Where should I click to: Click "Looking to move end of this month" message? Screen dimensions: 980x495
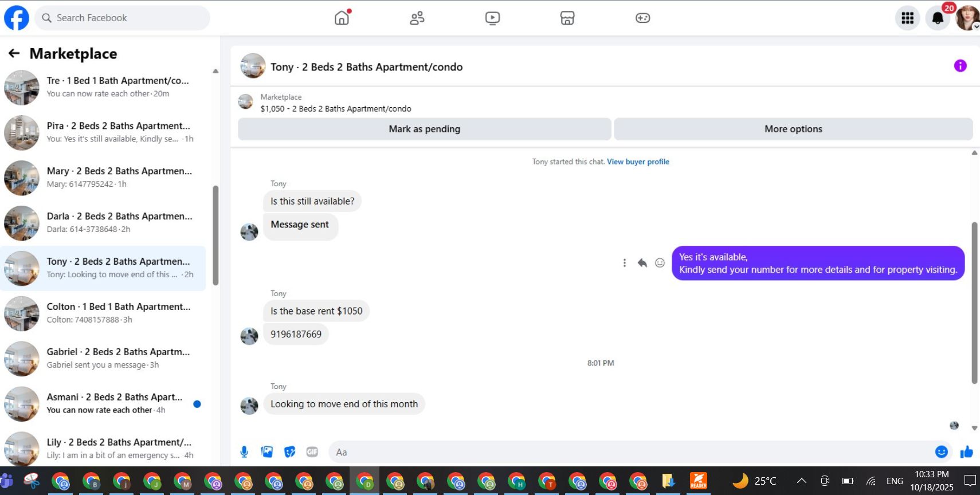(344, 404)
